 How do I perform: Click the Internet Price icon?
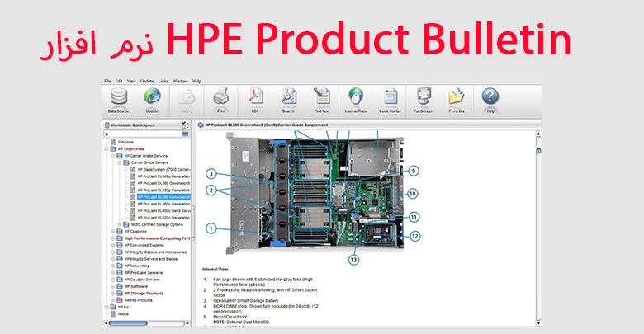(356, 97)
